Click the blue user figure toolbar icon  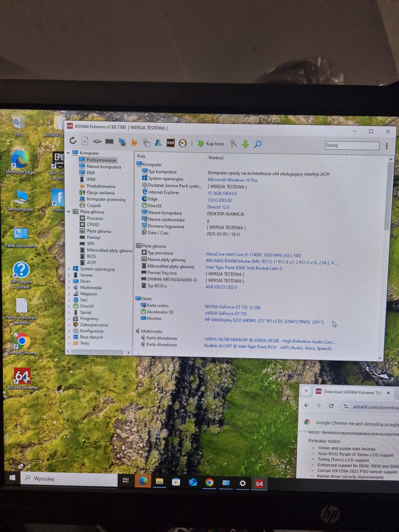[x=158, y=143]
